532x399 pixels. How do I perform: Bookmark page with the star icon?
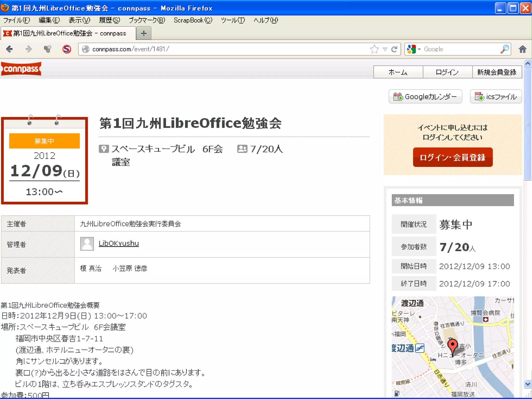coord(374,49)
